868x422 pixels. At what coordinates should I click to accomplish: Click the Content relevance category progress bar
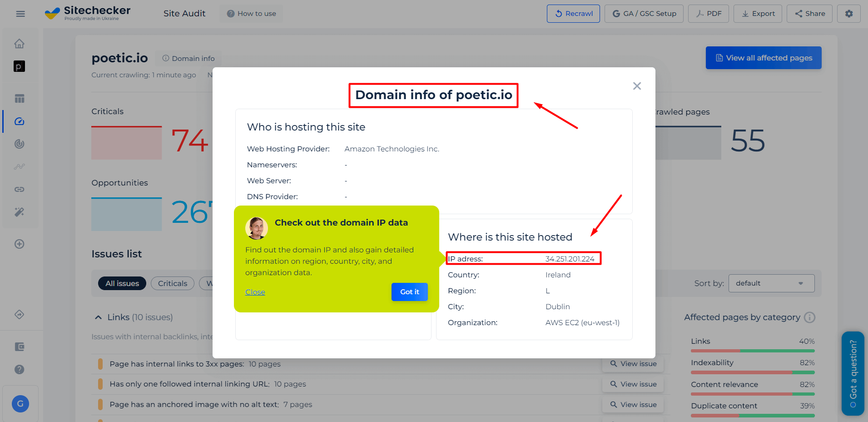[x=753, y=394]
